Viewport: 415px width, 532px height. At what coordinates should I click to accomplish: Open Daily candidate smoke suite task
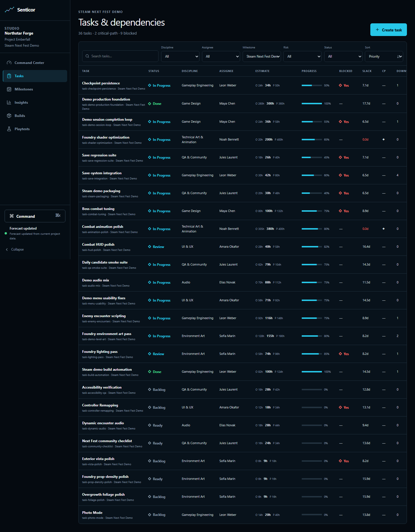click(105, 262)
